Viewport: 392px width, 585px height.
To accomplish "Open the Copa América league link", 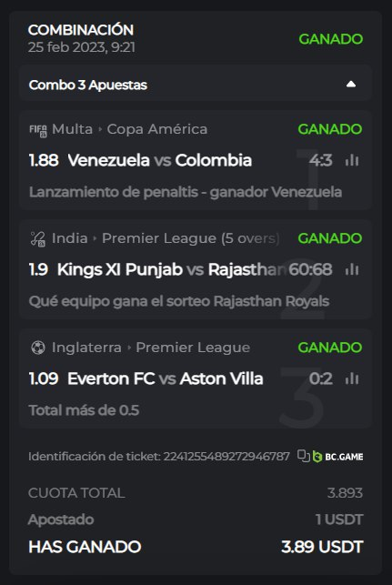I will coord(157,129).
